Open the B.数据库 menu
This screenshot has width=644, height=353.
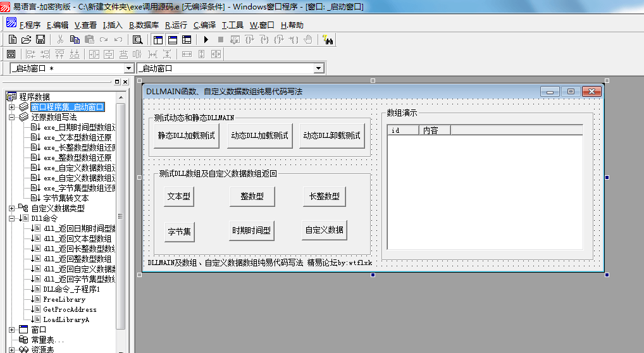(144, 25)
